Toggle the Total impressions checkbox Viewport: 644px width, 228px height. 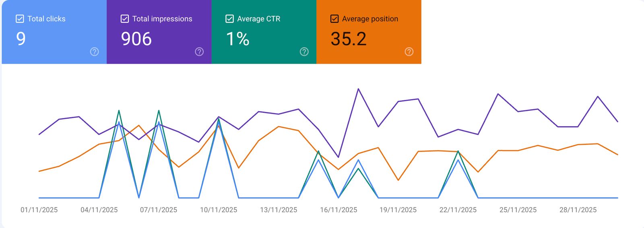[125, 19]
